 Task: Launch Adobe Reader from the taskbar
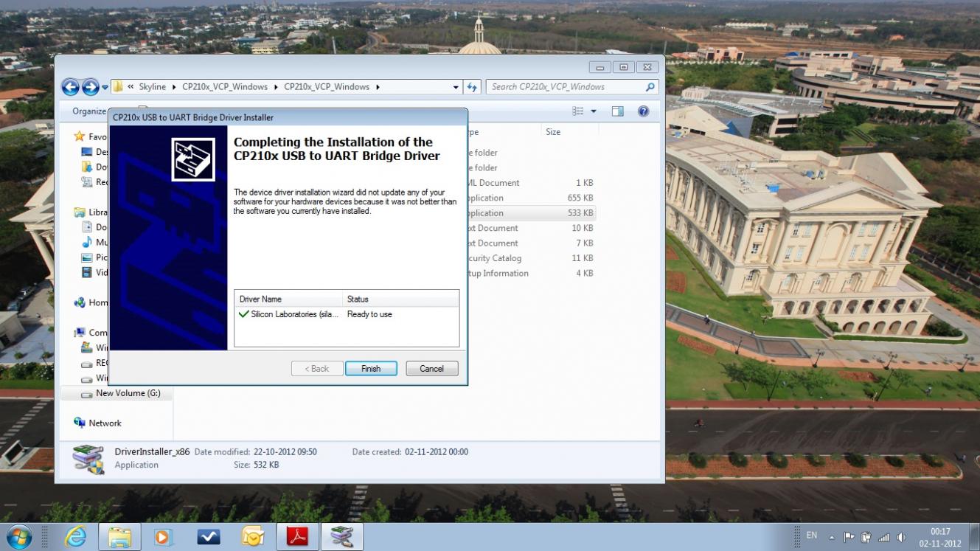pos(297,536)
